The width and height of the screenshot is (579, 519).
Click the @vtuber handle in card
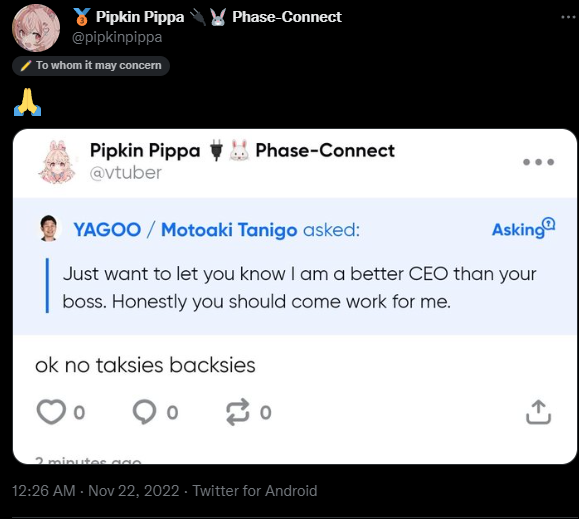126,173
